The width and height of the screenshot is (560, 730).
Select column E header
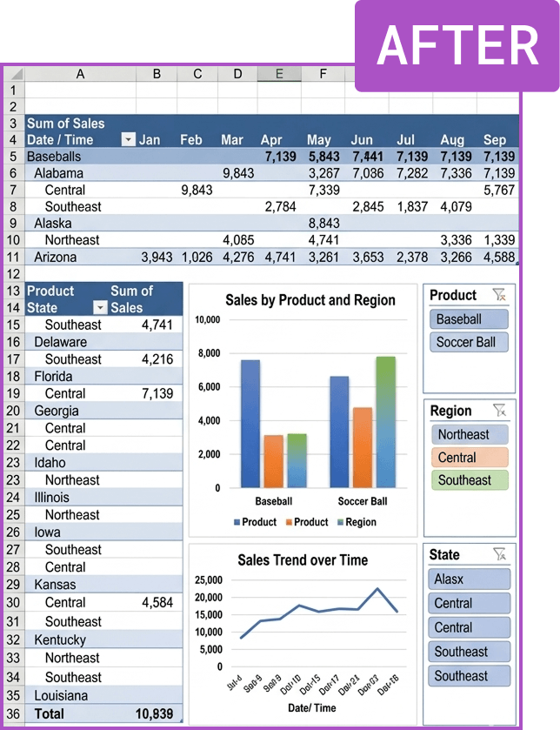(x=279, y=74)
